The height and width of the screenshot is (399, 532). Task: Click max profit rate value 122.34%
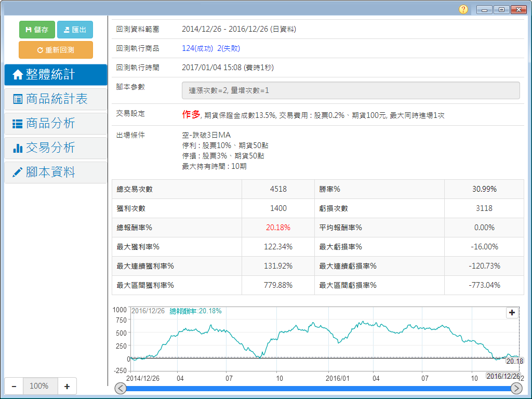coord(278,247)
